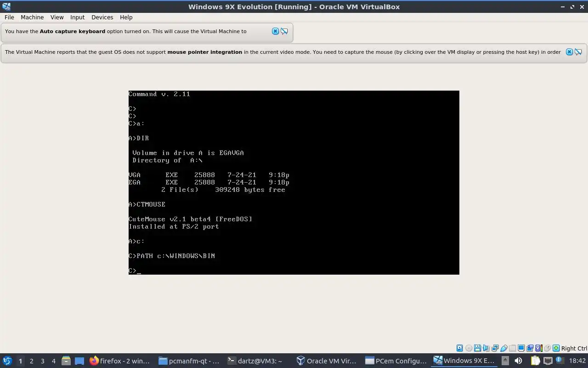The height and width of the screenshot is (368, 588).
Task: Switch to the PCem Configuration window
Action: (x=396, y=361)
